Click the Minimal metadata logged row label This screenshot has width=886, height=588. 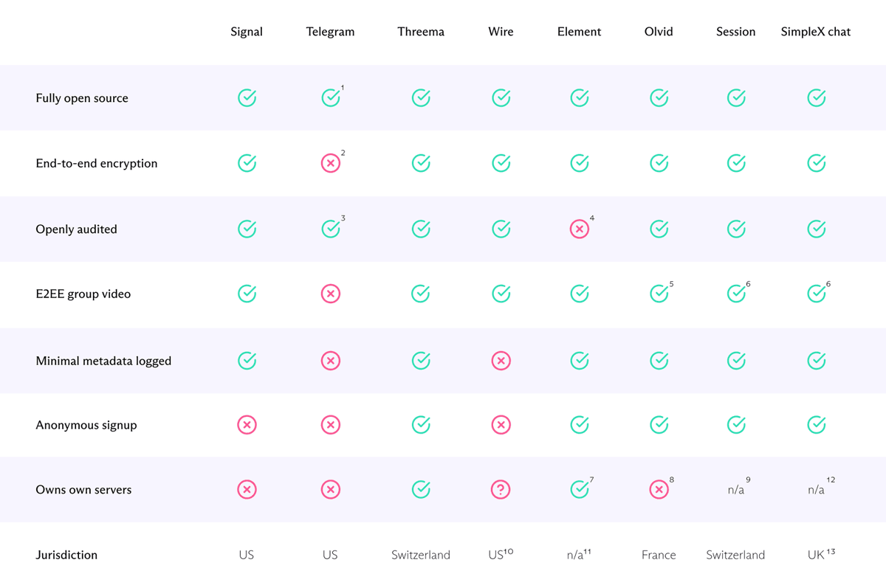coord(103,361)
